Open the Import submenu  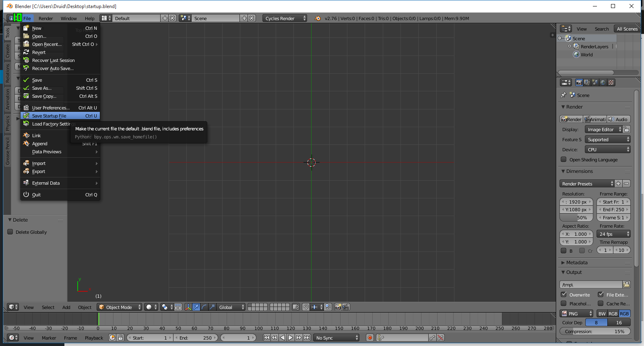point(60,163)
